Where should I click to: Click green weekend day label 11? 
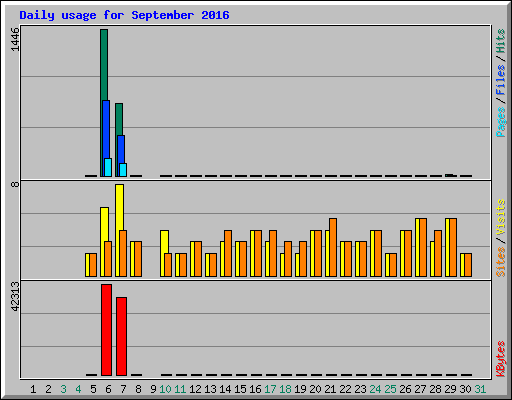click(180, 389)
